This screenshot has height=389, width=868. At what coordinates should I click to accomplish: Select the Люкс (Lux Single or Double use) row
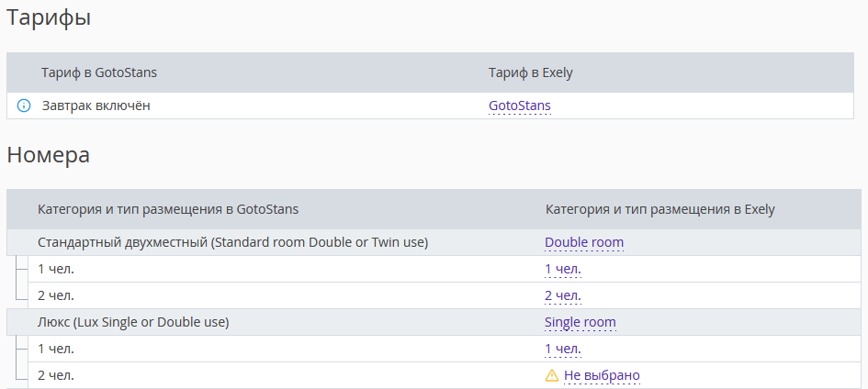434,322
